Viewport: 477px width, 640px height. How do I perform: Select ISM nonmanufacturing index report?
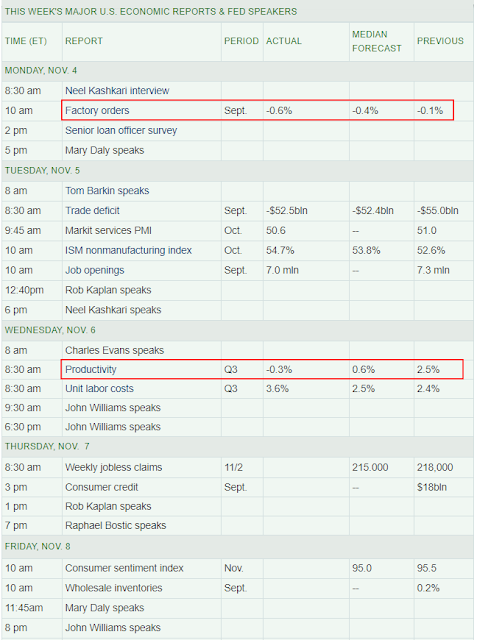129,251
